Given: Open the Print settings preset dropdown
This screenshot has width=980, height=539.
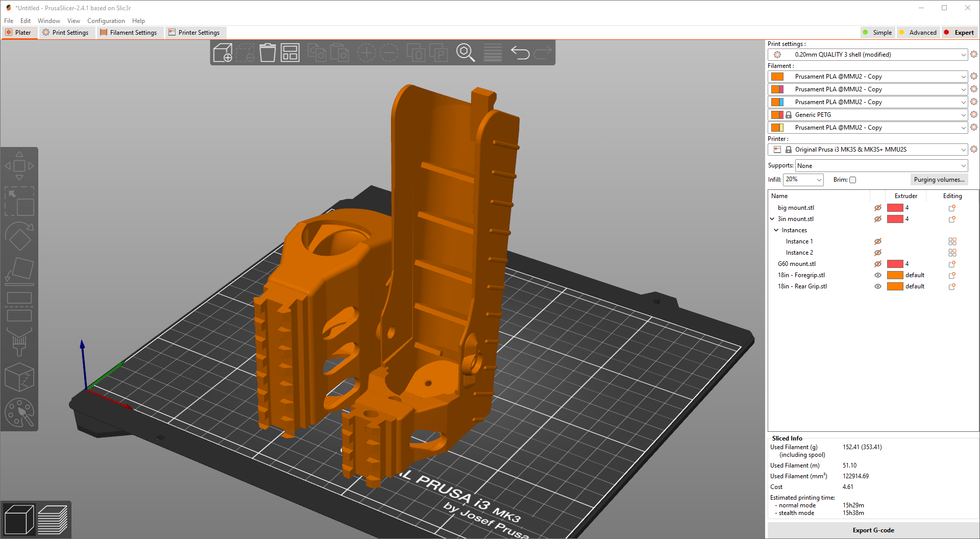Looking at the screenshot, I should 868,55.
